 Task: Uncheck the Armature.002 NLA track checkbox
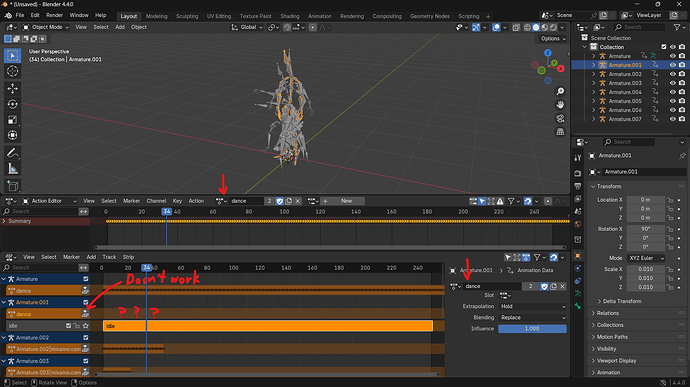(x=86, y=338)
